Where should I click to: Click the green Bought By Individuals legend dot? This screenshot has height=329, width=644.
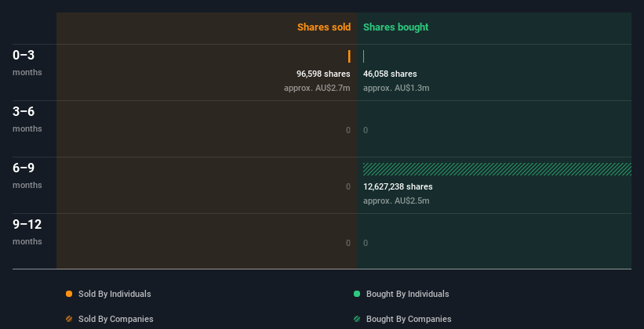pos(357,294)
